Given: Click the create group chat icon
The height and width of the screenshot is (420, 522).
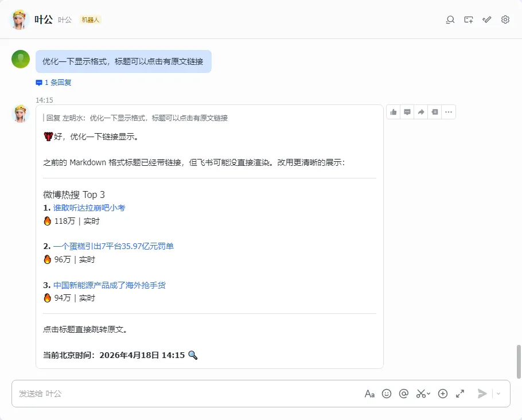Looking at the screenshot, I should pyautogui.click(x=469, y=20).
